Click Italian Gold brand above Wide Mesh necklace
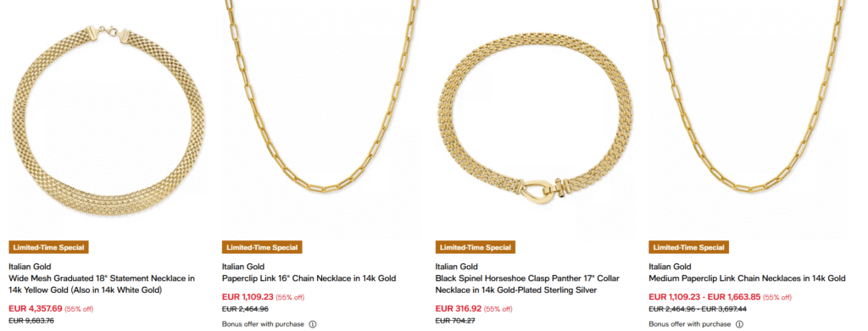Viewport: 868px width, 331px height. point(30,267)
